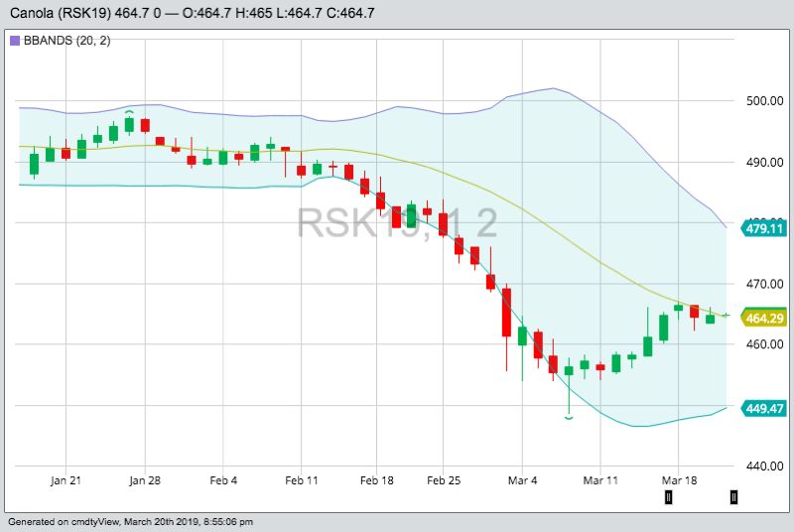Click the 500.00 price axis label
Image resolution: width=794 pixels, height=532 pixels.
click(x=764, y=100)
